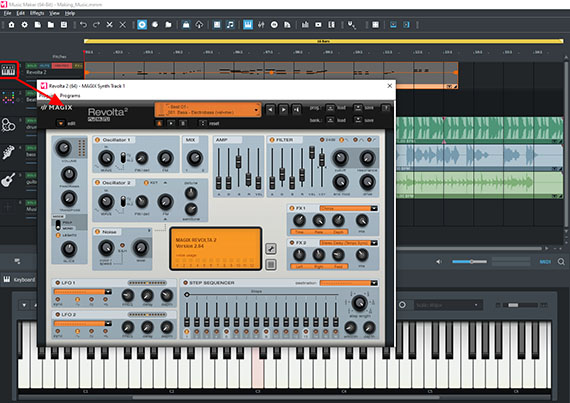The height and width of the screenshot is (403, 570).
Task: Click the prog load button
Action: (330, 108)
